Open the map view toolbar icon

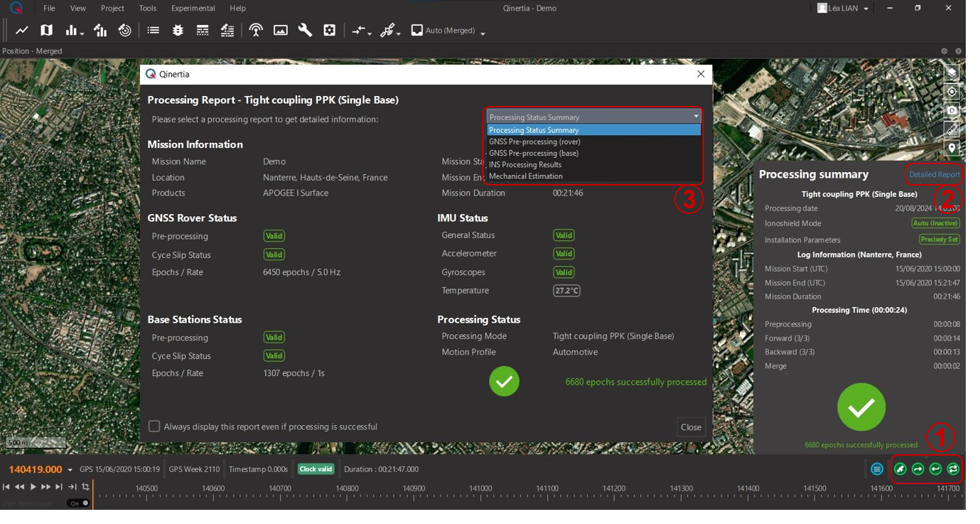pos(46,31)
